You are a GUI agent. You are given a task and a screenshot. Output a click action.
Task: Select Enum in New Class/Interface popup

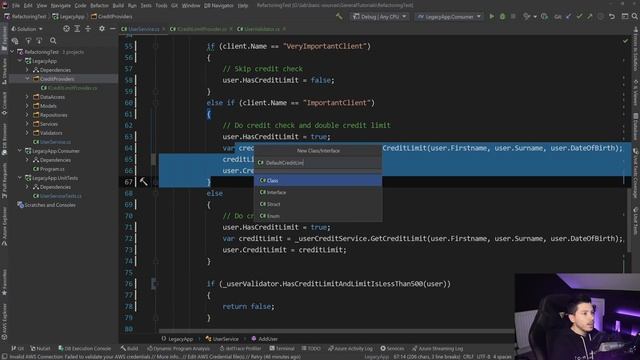(318, 216)
